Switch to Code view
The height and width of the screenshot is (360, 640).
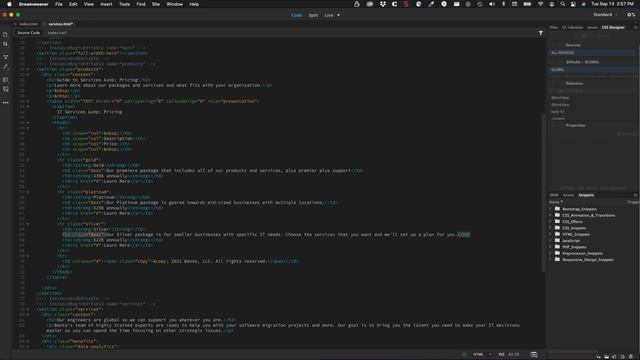coord(297,15)
